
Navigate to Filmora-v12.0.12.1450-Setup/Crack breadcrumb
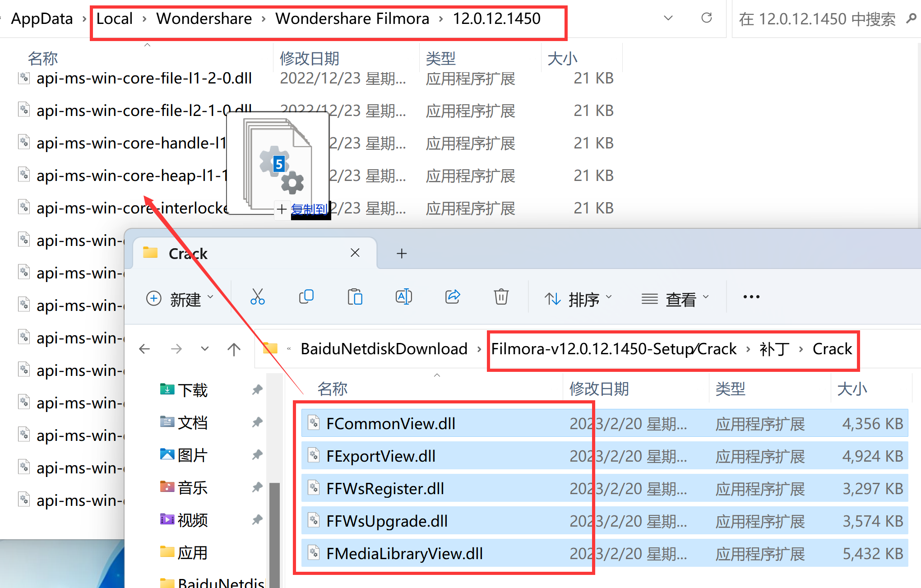point(614,349)
